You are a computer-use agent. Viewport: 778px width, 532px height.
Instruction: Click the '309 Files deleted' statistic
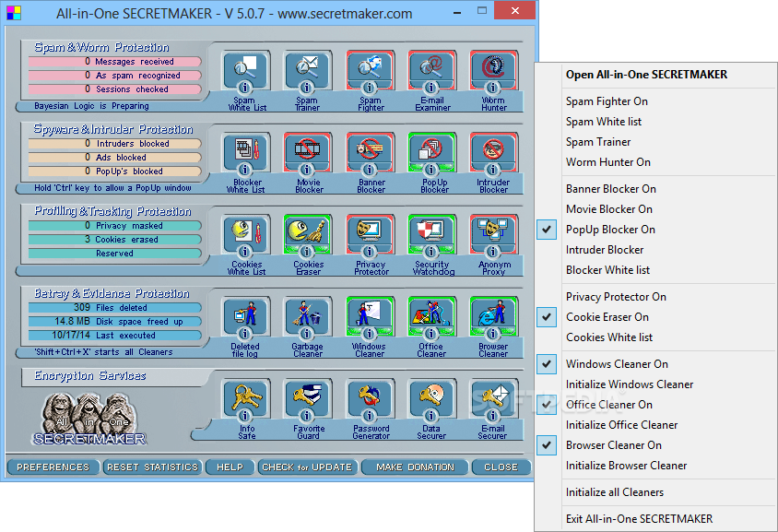pos(114,308)
